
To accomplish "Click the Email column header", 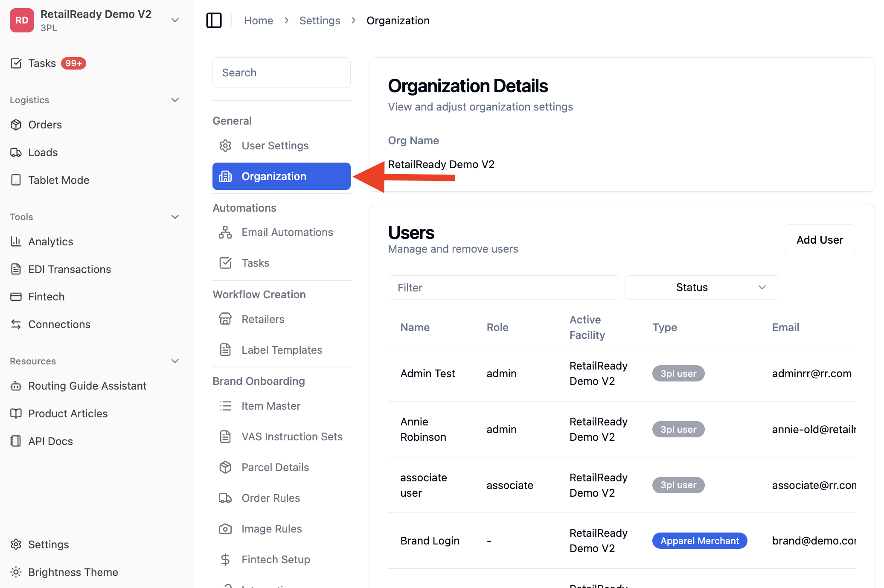I will pos(785,327).
